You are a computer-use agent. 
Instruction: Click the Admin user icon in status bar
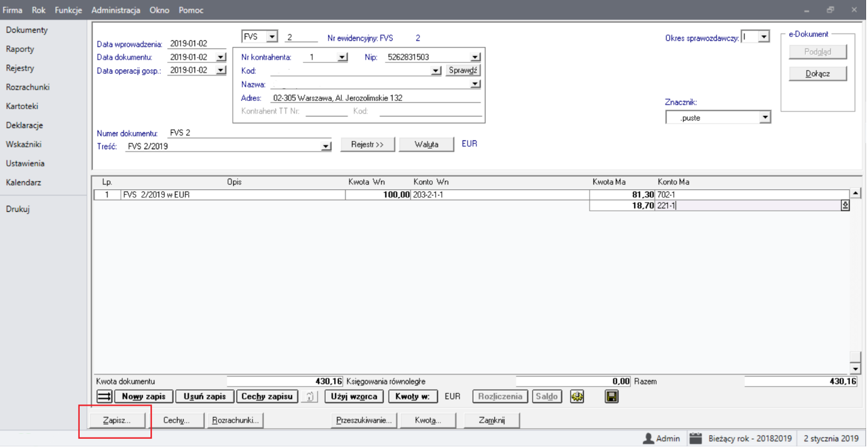(648, 439)
